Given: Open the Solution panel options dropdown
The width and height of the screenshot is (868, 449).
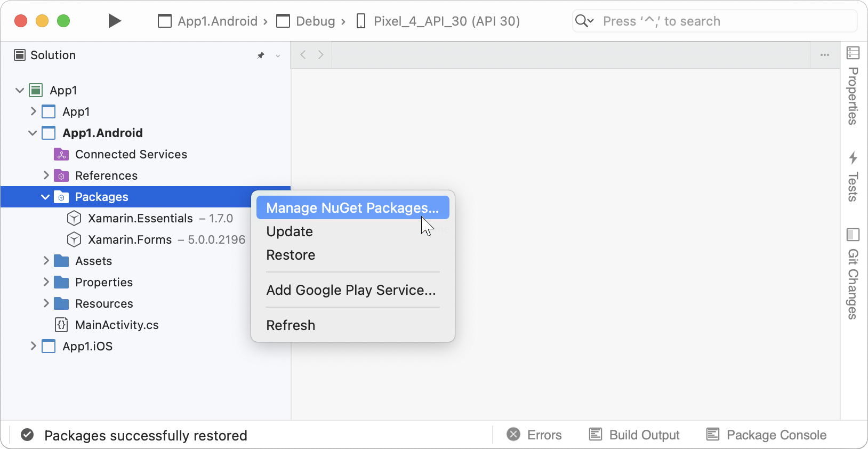Looking at the screenshot, I should 278,55.
